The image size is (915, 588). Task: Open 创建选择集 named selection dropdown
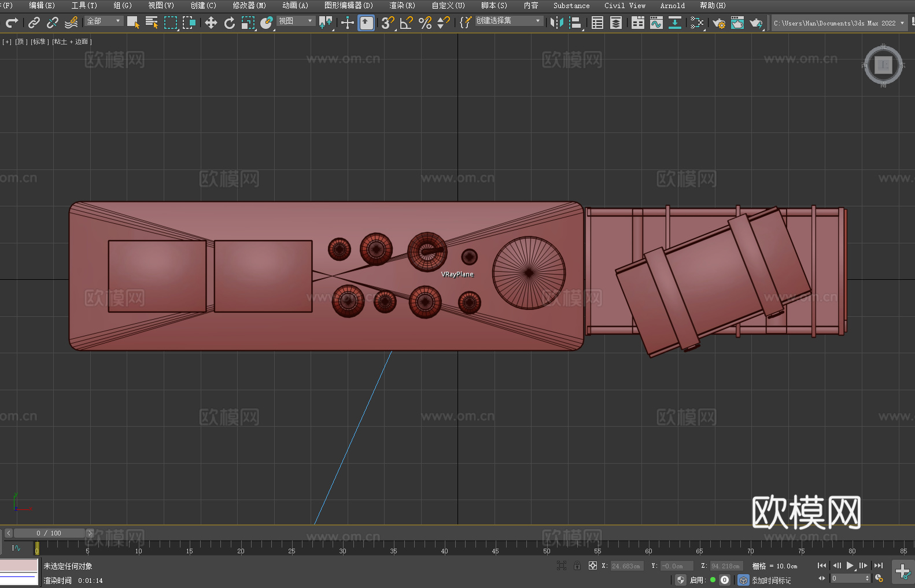(x=509, y=21)
